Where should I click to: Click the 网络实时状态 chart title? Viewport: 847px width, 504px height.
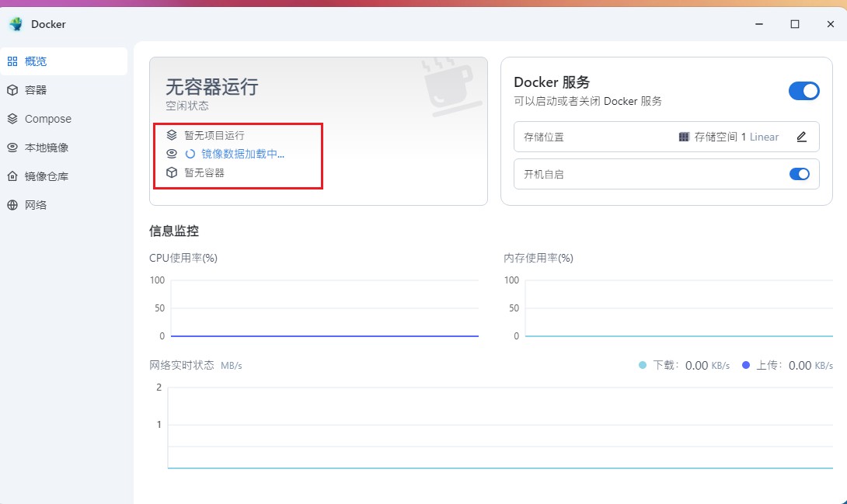(182, 365)
